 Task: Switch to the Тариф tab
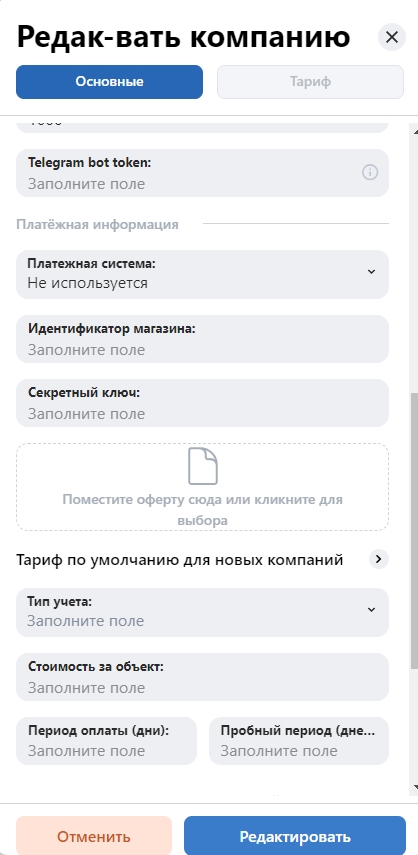pyautogui.click(x=310, y=82)
